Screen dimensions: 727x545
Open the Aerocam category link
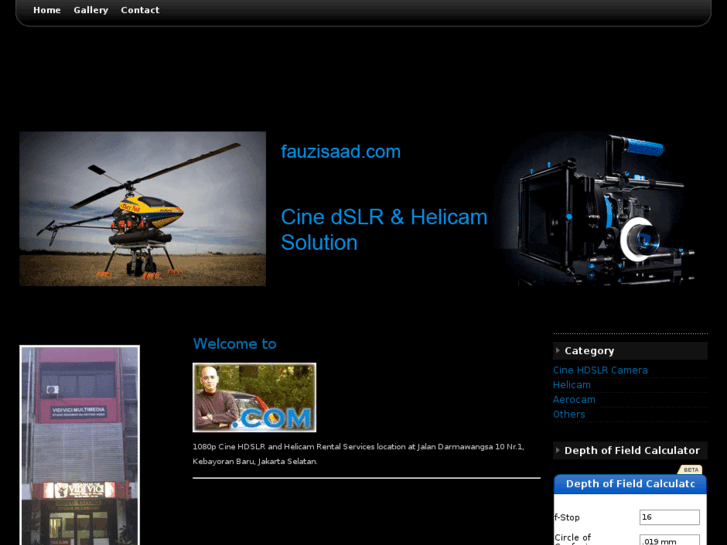[574, 400]
